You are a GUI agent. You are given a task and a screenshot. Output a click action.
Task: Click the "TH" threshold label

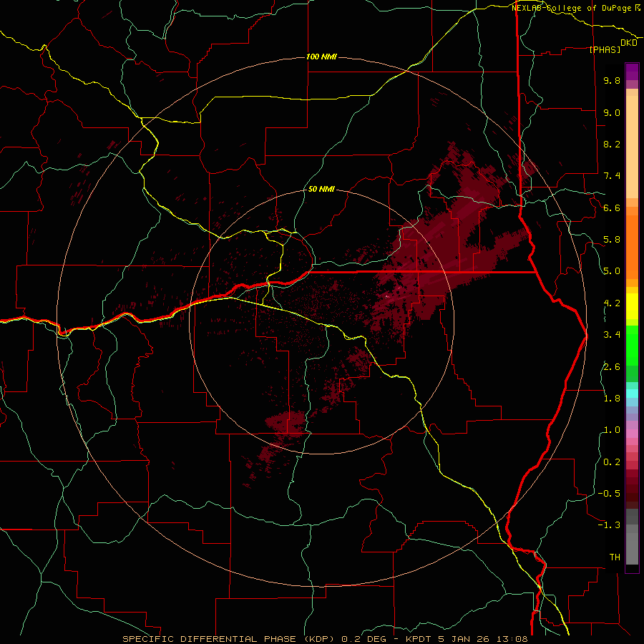(x=615, y=557)
